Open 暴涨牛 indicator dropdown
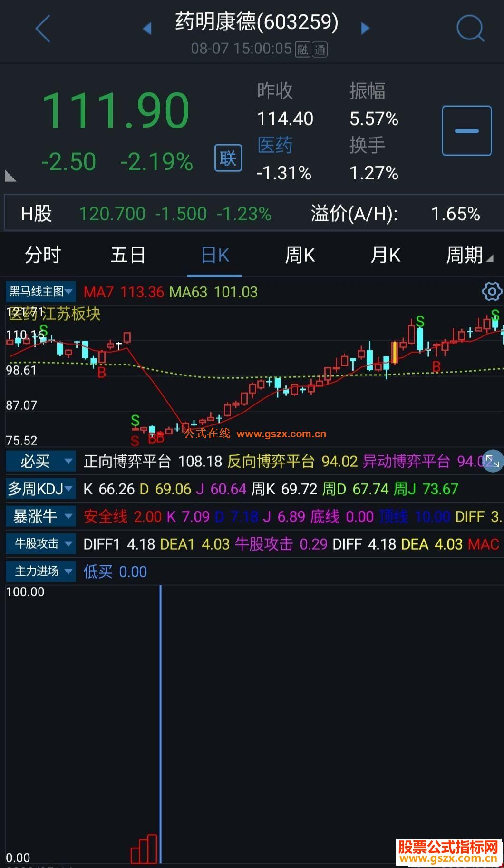504x868 pixels. [x=40, y=516]
